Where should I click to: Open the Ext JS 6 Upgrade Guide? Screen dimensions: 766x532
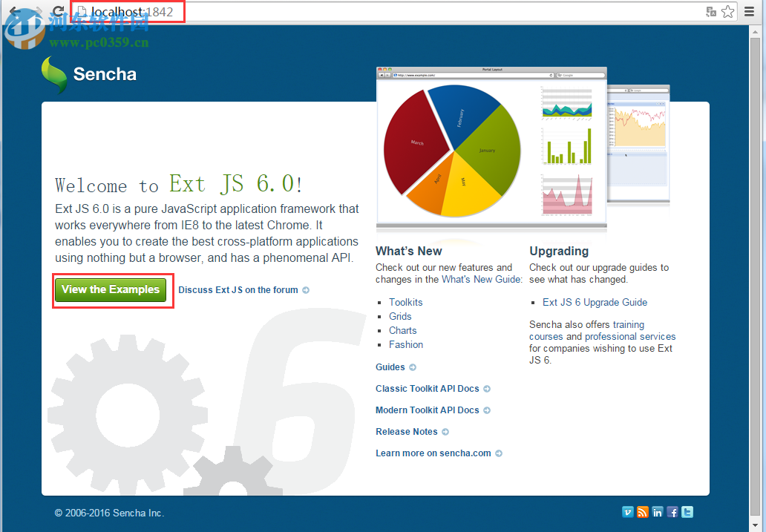[x=595, y=302]
